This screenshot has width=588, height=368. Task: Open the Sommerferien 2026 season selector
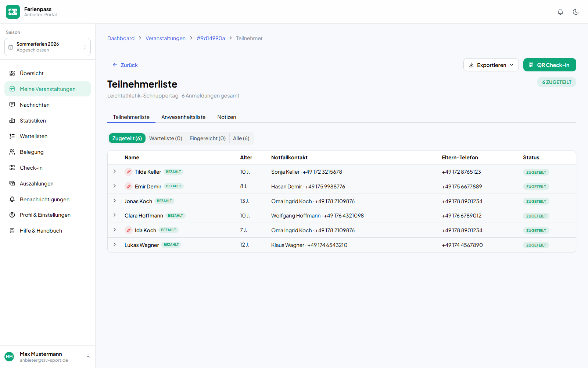(47, 47)
